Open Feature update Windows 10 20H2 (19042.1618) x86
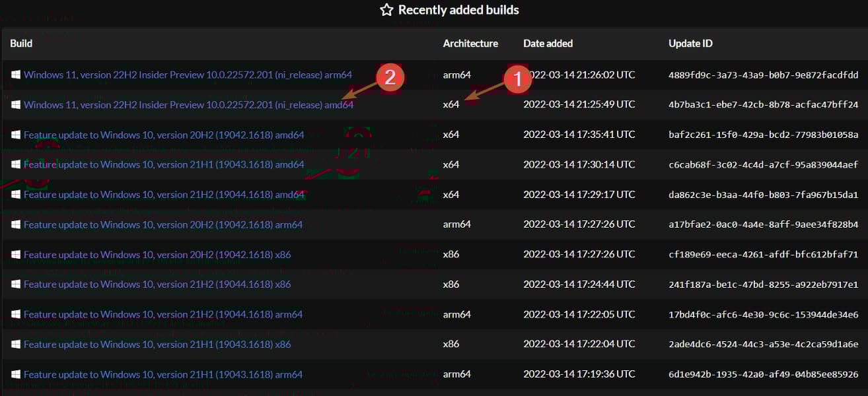This screenshot has width=868, height=396. [x=157, y=255]
